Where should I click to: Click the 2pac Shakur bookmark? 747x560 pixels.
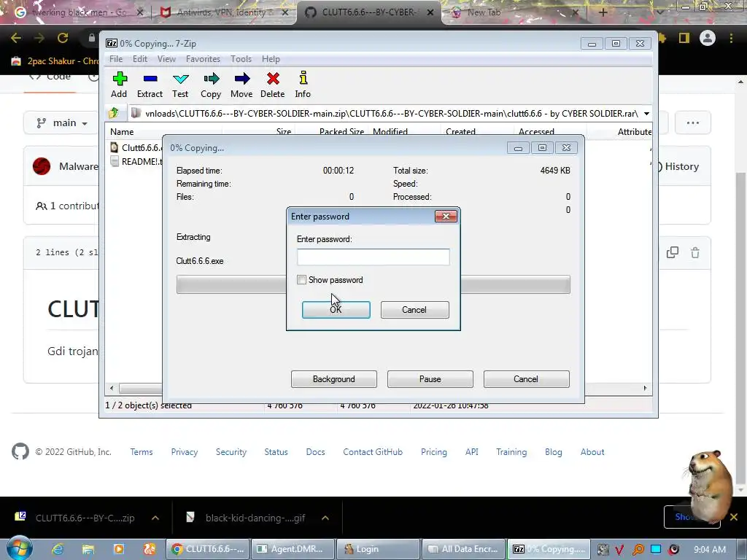click(55, 61)
